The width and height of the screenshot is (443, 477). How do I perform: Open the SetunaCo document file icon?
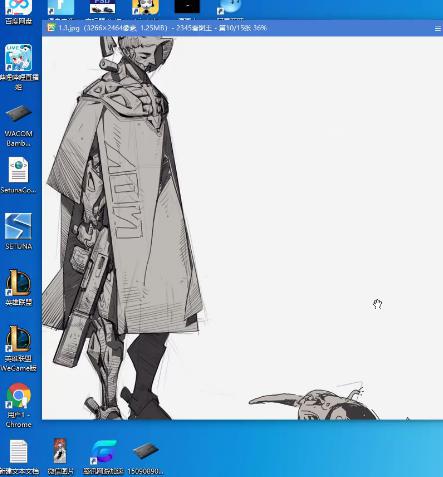point(19,175)
